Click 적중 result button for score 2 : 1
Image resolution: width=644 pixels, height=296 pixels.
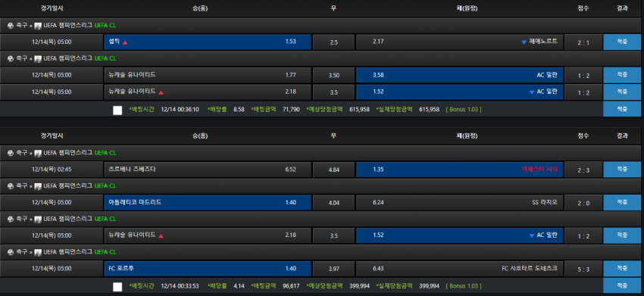pyautogui.click(x=622, y=42)
